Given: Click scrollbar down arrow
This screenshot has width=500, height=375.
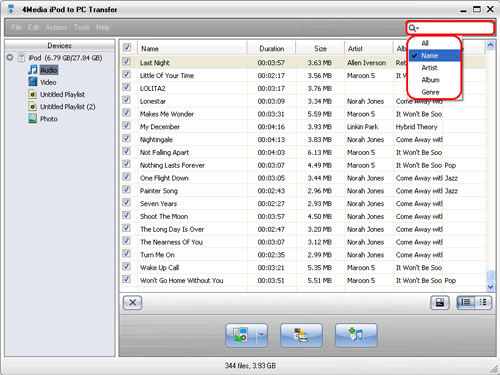Looking at the screenshot, I should [x=490, y=286].
